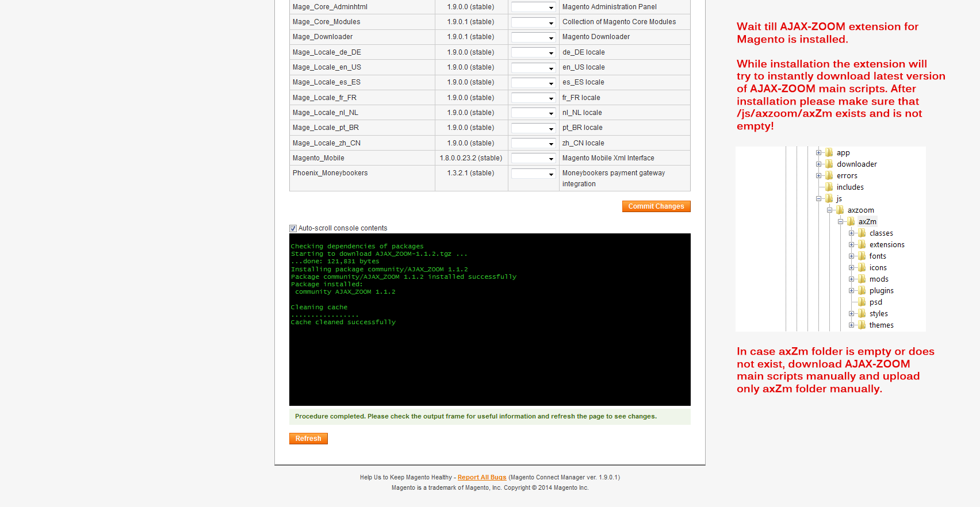980x507 pixels.
Task: Expand the extensions folder tree node
Action: point(851,245)
